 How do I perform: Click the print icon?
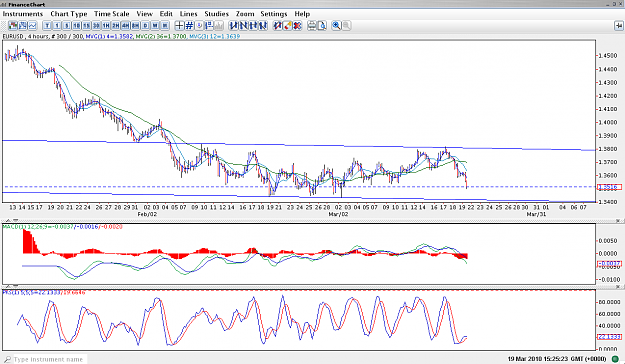pyautogui.click(x=312, y=26)
